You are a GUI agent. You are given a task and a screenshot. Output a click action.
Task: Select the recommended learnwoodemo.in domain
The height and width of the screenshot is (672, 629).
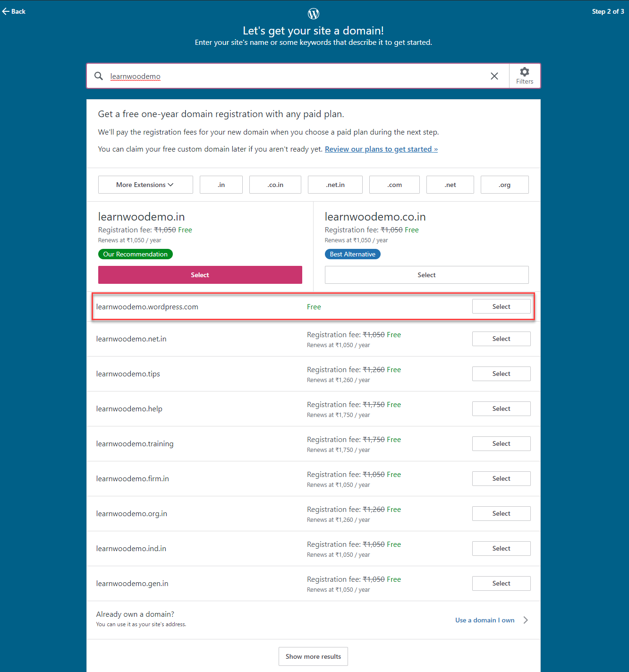pyautogui.click(x=200, y=275)
